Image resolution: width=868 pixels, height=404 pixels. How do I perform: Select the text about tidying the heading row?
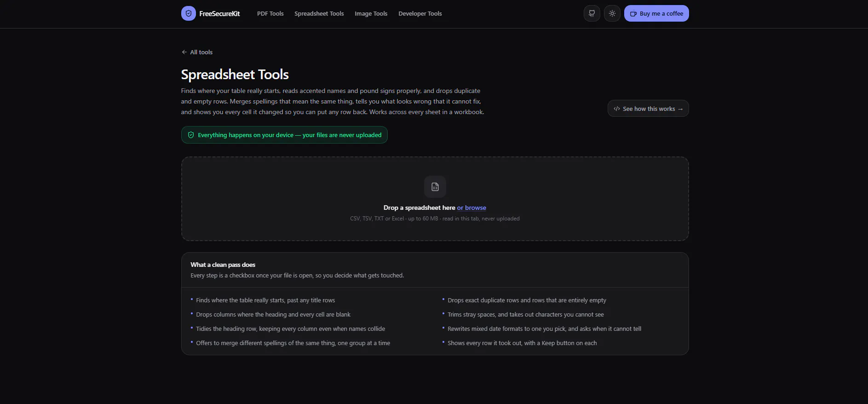point(291,329)
